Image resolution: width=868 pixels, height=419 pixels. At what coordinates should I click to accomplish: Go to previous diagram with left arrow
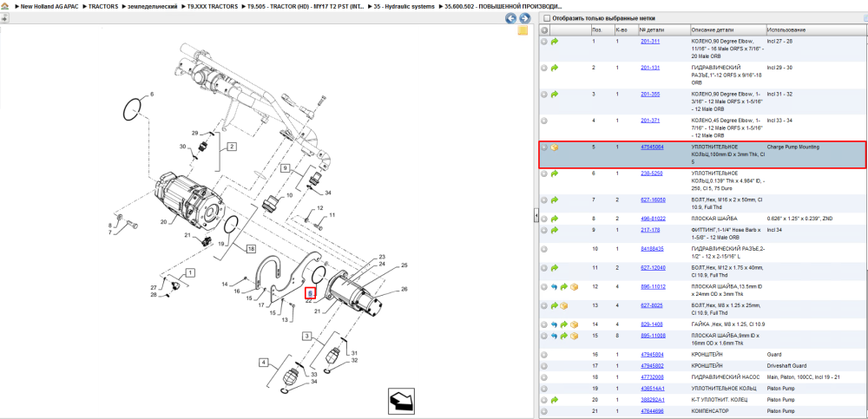[x=511, y=18]
